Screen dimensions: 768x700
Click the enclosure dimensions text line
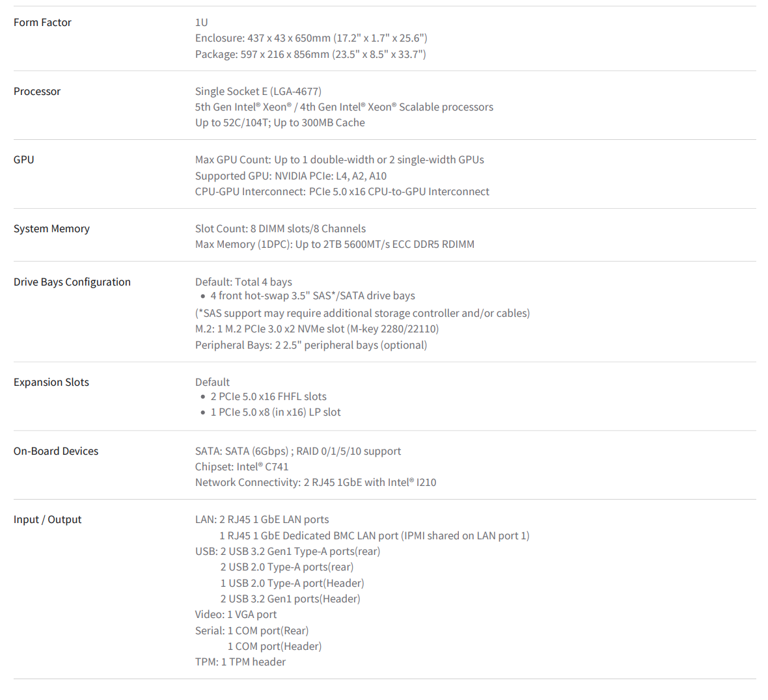click(x=311, y=38)
